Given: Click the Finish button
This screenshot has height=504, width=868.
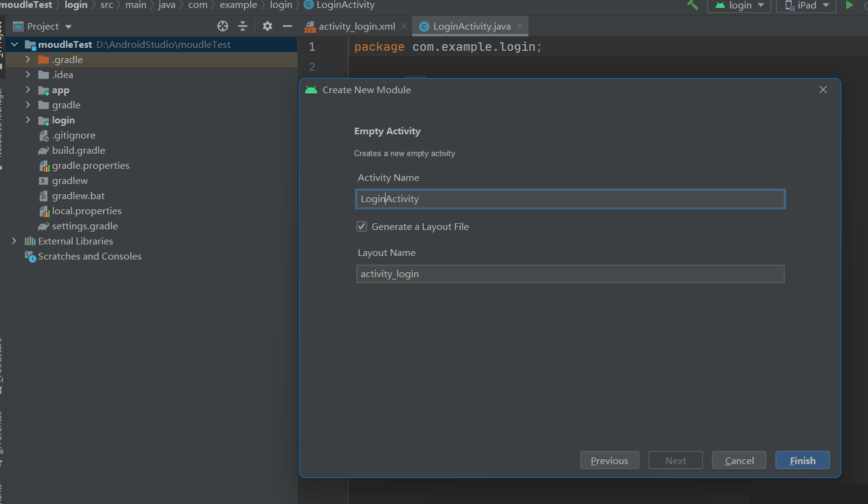Looking at the screenshot, I should coord(803,460).
